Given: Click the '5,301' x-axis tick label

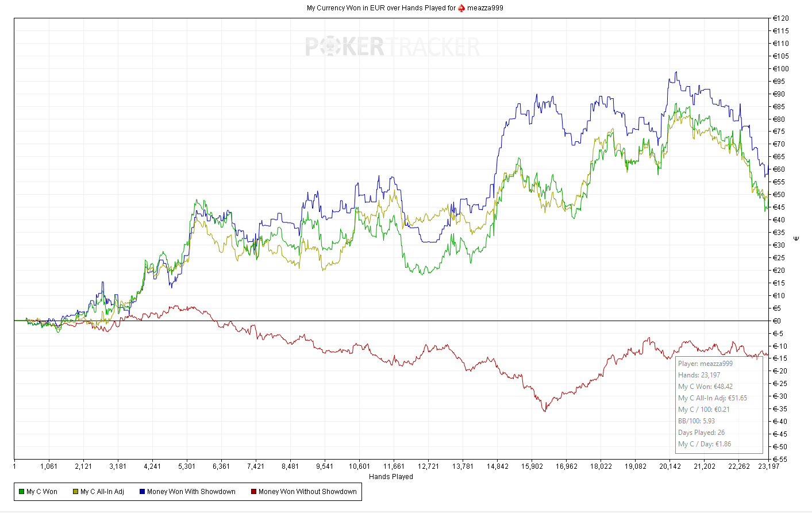Looking at the screenshot, I should click(187, 466).
